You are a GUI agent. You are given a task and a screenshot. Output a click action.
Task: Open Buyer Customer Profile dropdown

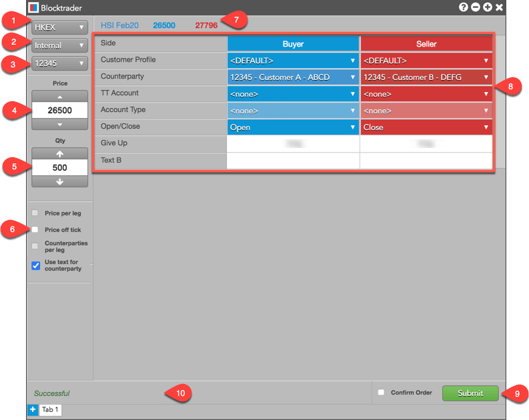pos(293,61)
